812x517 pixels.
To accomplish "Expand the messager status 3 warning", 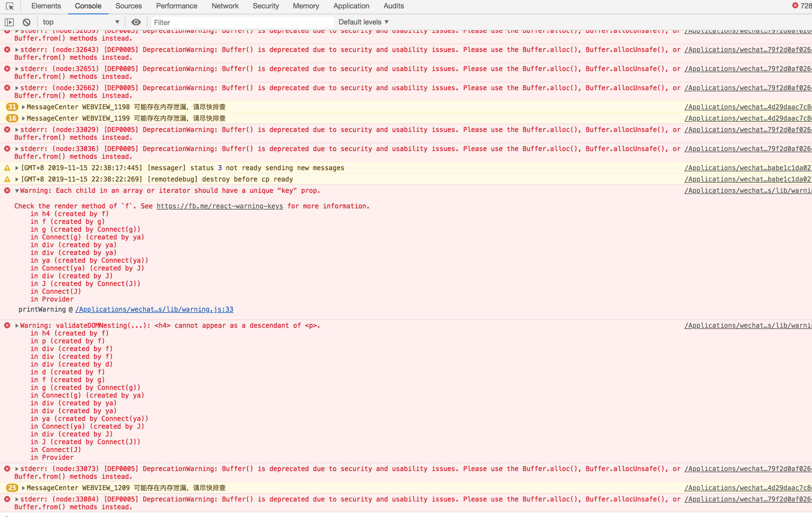I will click(17, 168).
